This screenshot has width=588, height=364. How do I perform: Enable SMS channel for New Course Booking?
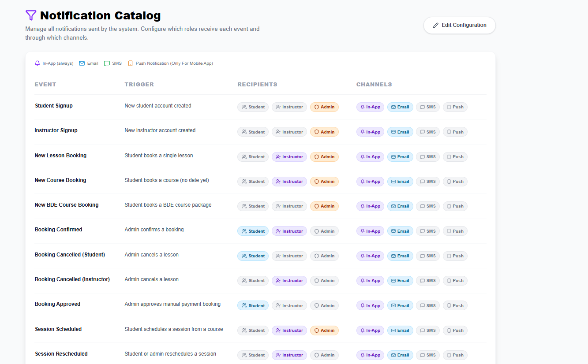tap(427, 182)
